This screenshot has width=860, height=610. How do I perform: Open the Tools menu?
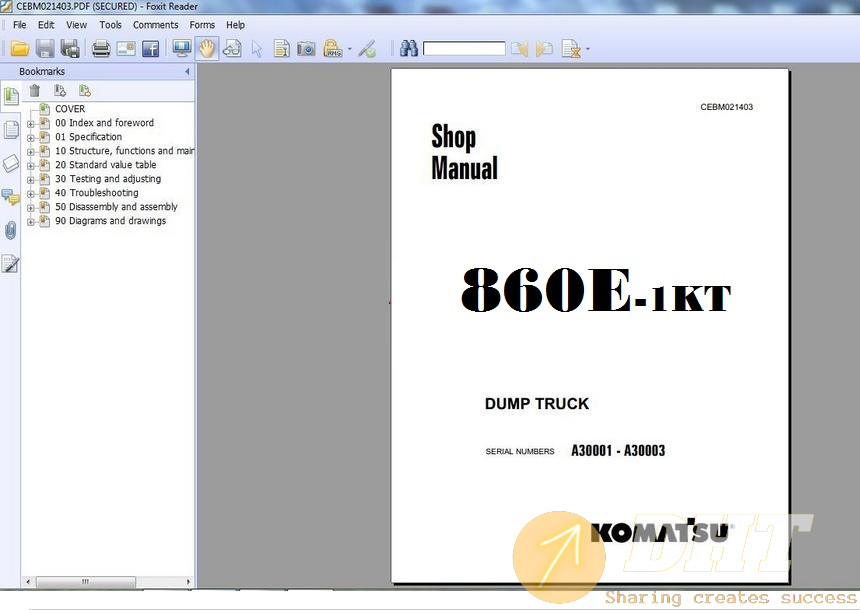[x=110, y=25]
